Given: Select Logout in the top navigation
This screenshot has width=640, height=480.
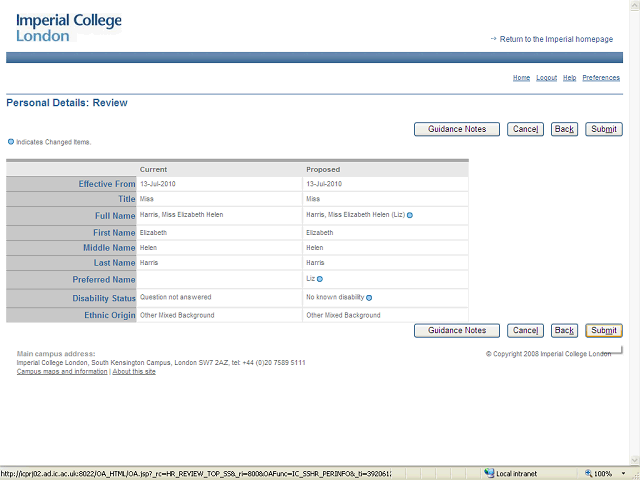Looking at the screenshot, I should tap(546, 78).
